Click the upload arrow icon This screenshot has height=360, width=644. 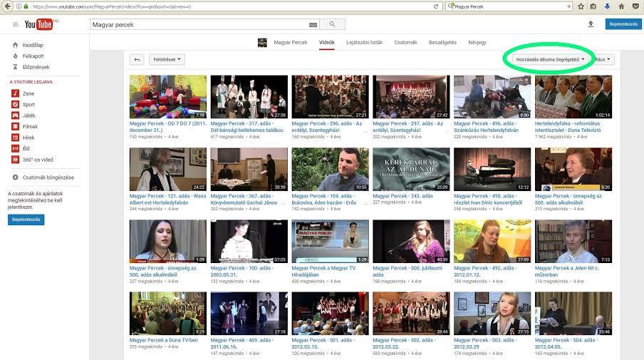tap(590, 24)
